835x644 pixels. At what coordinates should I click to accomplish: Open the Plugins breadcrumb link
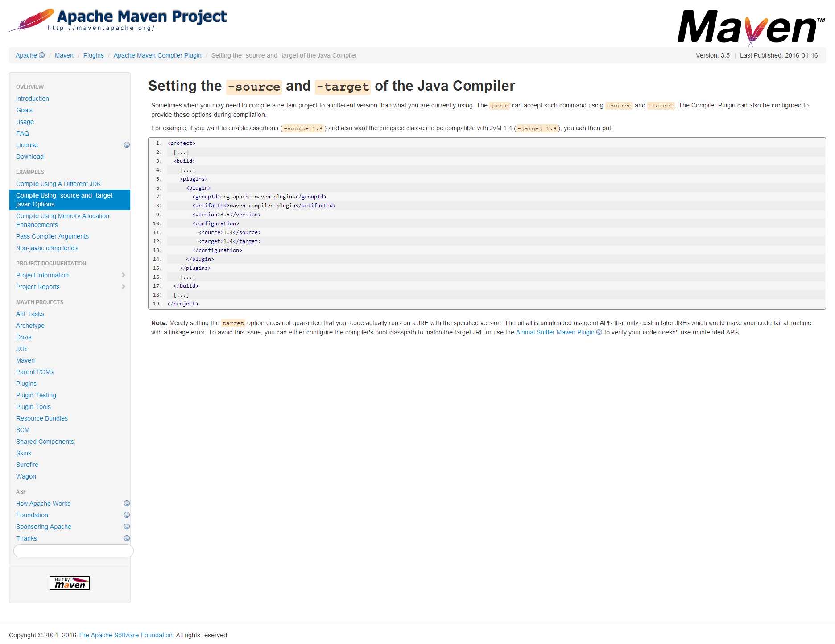click(x=94, y=55)
